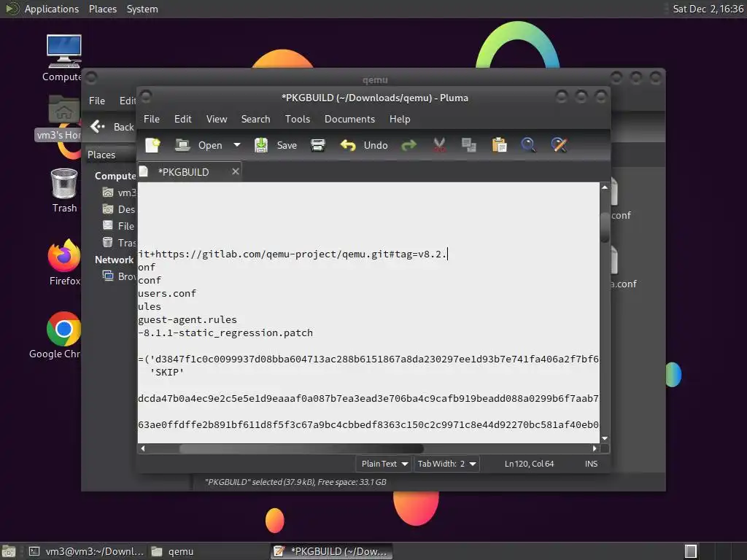This screenshot has width=747, height=560.
Task: Redo with the green arrow icon
Action: [409, 145]
